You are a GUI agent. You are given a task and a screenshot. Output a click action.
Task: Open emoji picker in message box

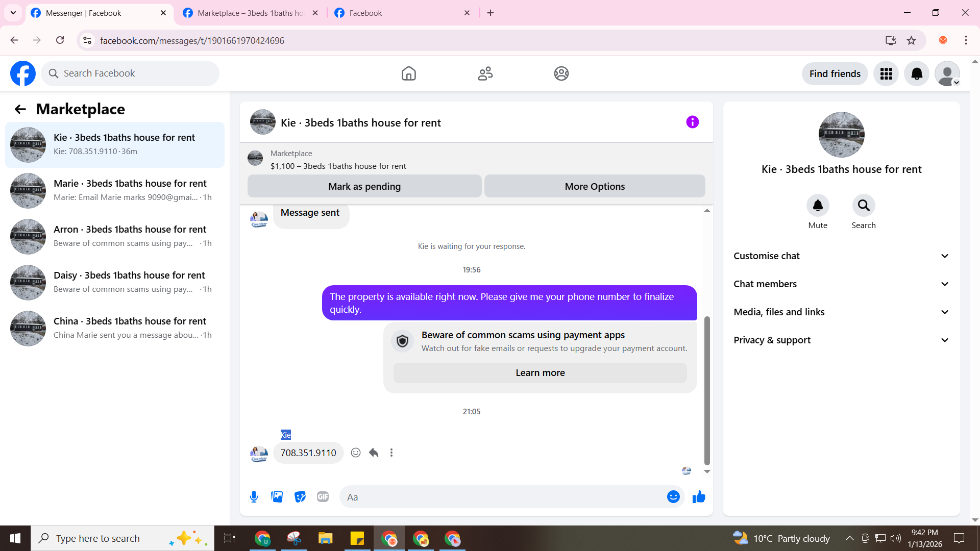[x=673, y=496]
